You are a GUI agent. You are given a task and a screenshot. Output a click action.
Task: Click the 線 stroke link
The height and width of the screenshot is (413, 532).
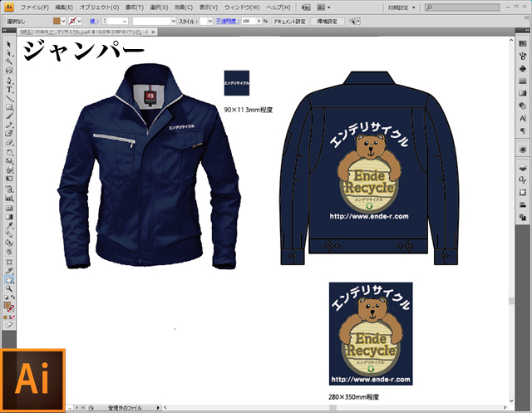click(x=94, y=21)
